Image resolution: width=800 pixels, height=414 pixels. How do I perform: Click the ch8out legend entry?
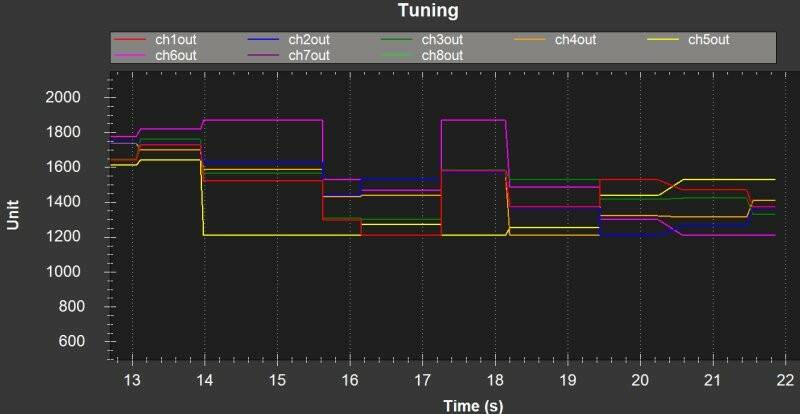421,55
